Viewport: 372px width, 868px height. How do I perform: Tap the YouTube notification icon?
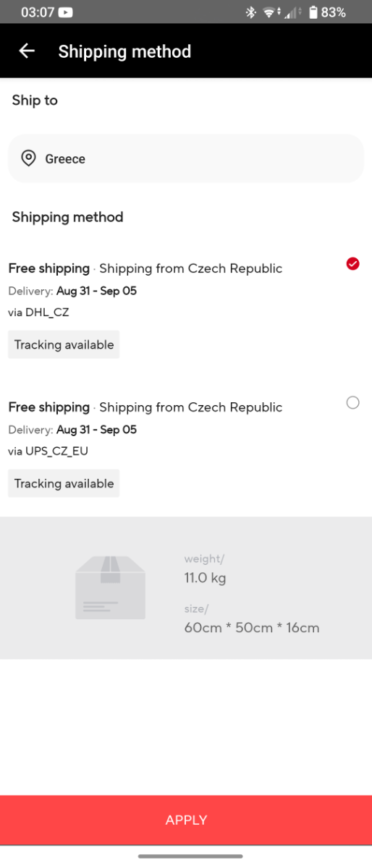tap(65, 12)
